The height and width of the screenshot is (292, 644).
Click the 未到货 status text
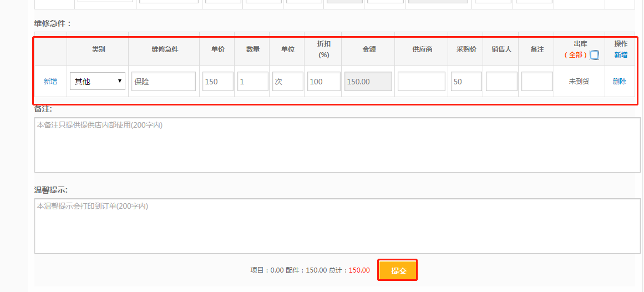tap(579, 81)
